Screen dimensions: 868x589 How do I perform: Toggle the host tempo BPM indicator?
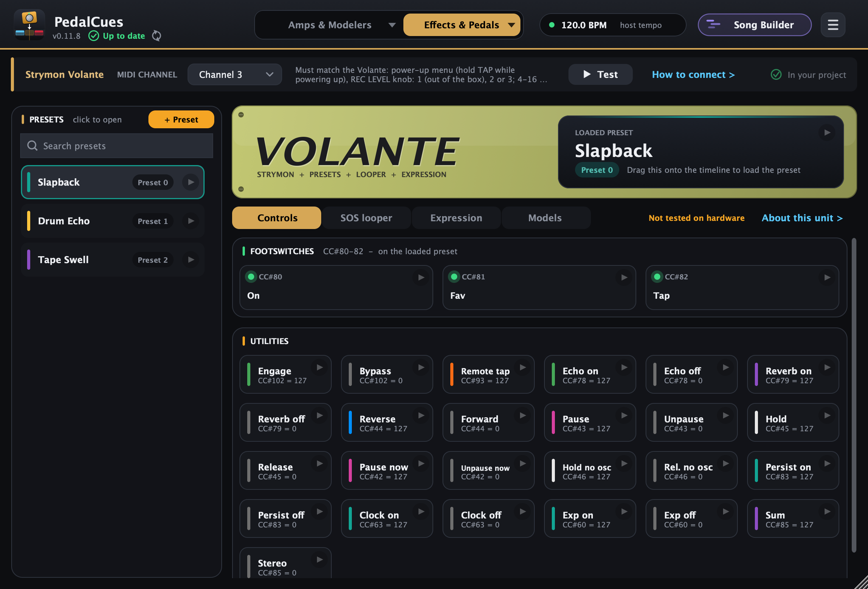point(552,25)
